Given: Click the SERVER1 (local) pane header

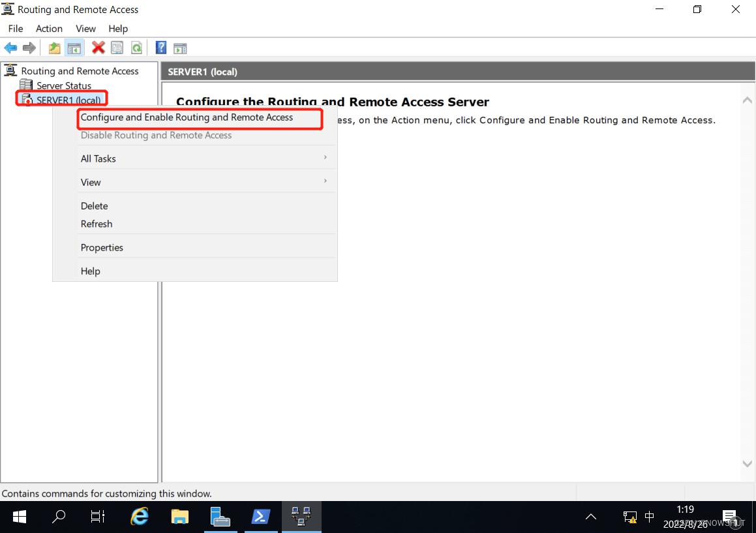Looking at the screenshot, I should 458,71.
